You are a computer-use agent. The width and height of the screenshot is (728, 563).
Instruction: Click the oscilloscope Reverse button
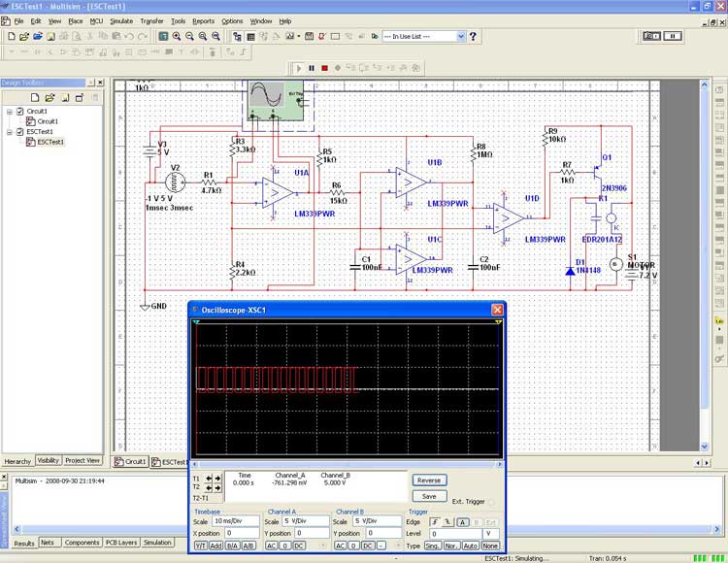coord(429,480)
